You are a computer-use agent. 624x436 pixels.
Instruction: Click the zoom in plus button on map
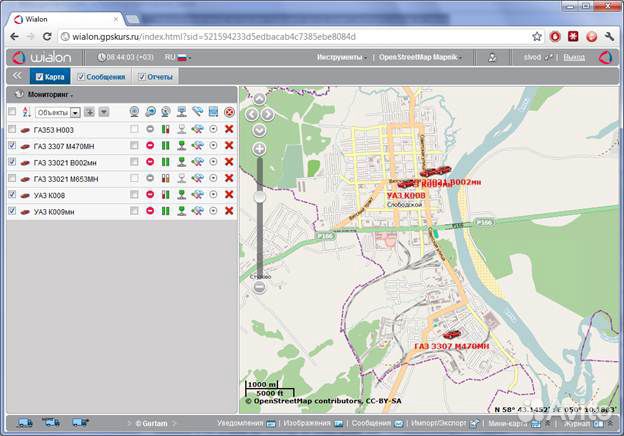[x=259, y=148]
